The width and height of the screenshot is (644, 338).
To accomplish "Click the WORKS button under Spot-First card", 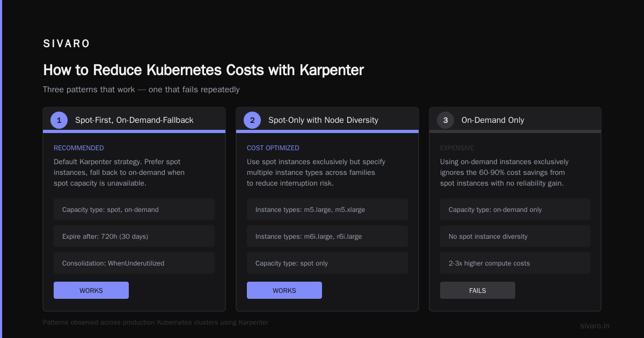I will [x=91, y=290].
